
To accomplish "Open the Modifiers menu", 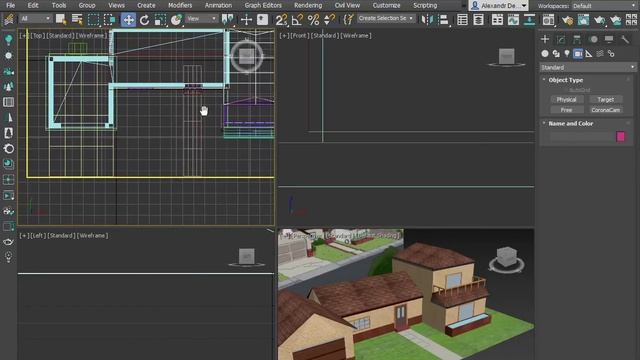I will (180, 5).
